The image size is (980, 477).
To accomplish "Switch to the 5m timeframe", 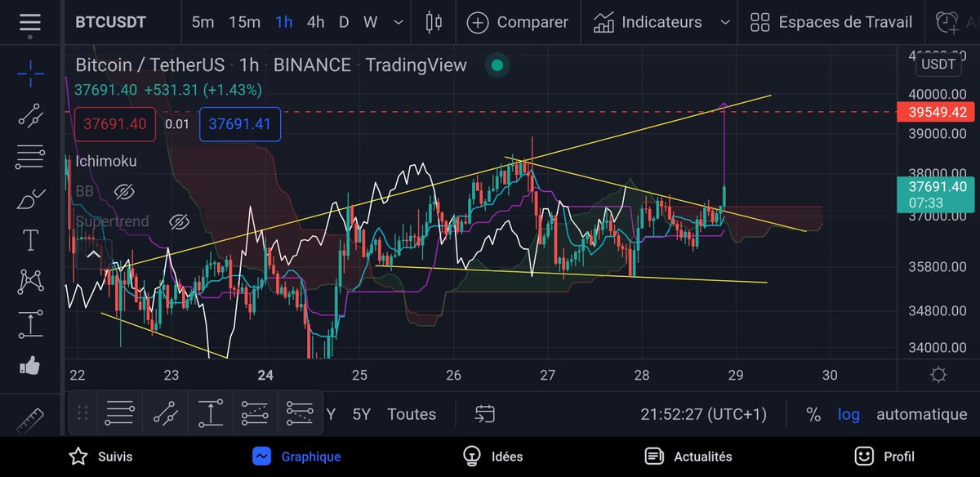I will [x=203, y=22].
